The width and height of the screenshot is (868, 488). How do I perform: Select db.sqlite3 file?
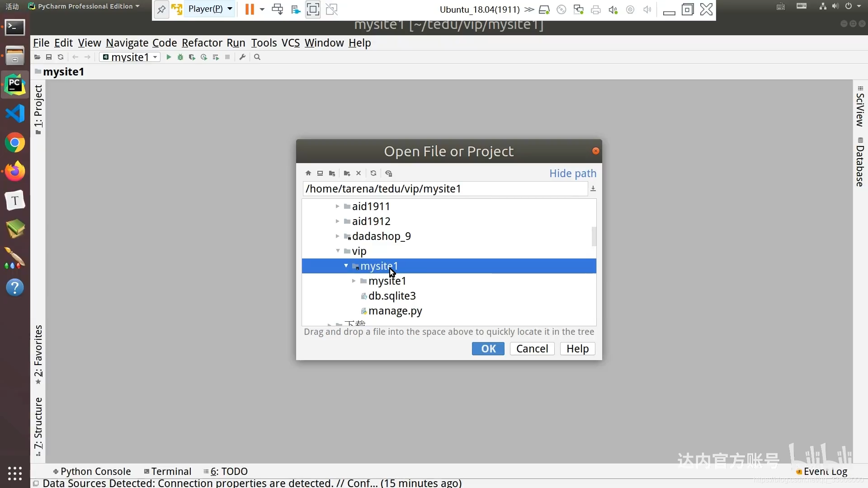click(x=392, y=296)
